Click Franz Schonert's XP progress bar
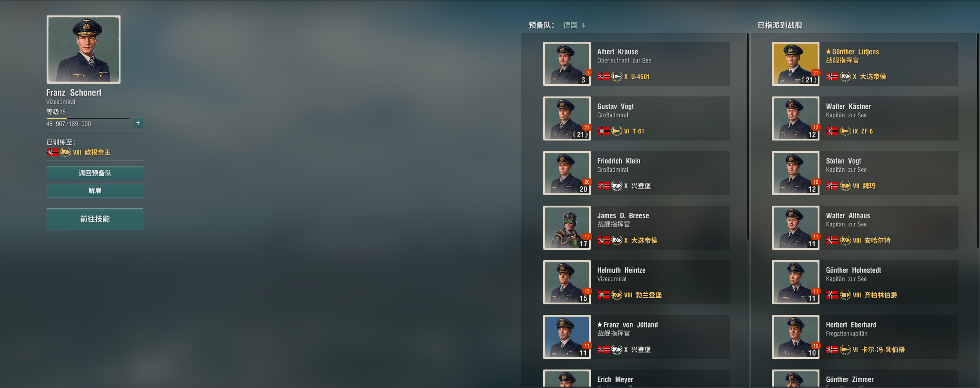The width and height of the screenshot is (980, 388). click(88, 118)
